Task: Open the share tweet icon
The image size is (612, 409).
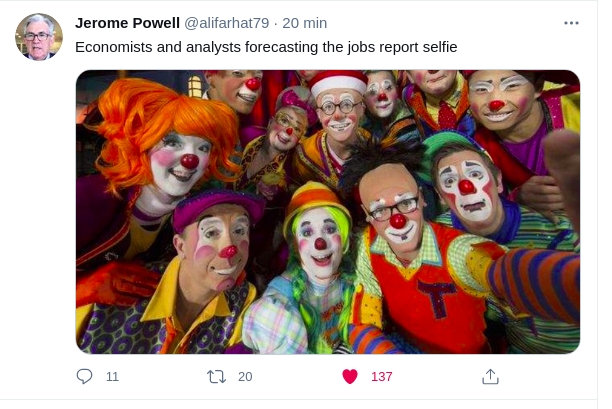Action: coord(490,377)
